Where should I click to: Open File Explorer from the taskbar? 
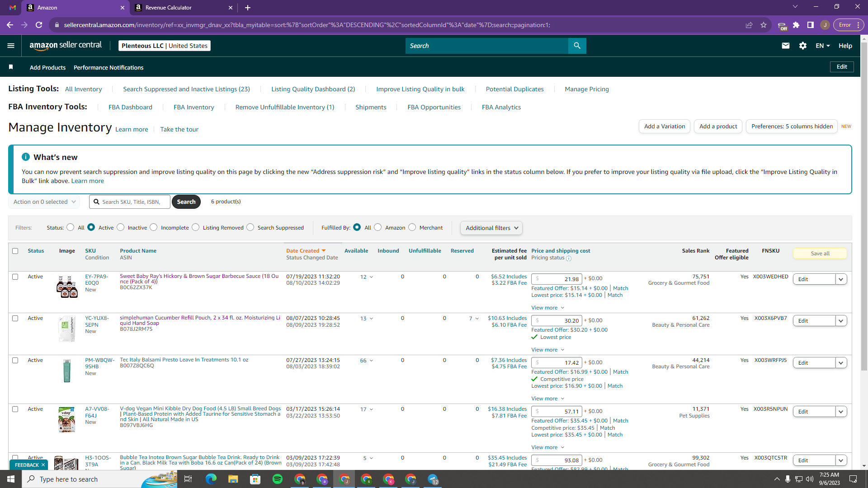(233, 479)
